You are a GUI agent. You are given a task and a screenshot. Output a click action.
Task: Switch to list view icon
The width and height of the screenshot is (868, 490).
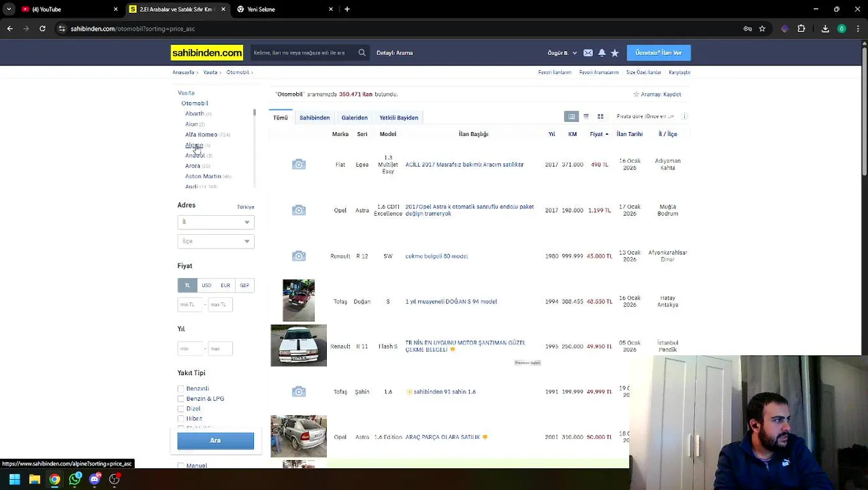point(585,116)
